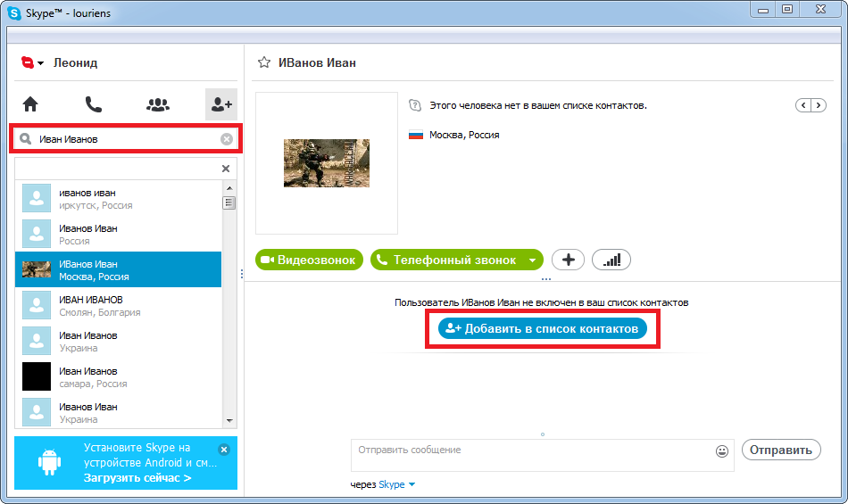Click the results scrollbar thumb
The image size is (848, 504).
[x=229, y=203]
